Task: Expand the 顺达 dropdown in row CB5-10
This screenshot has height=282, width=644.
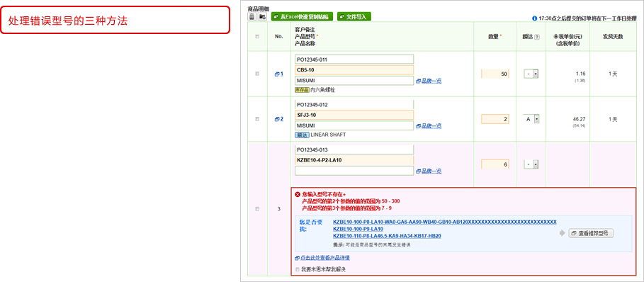Action: (531, 74)
